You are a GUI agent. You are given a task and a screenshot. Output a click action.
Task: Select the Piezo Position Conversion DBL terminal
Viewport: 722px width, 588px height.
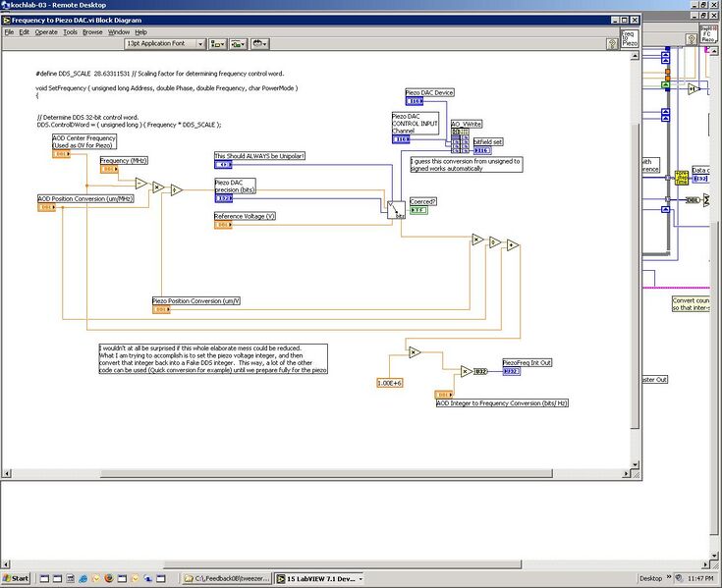(x=161, y=309)
